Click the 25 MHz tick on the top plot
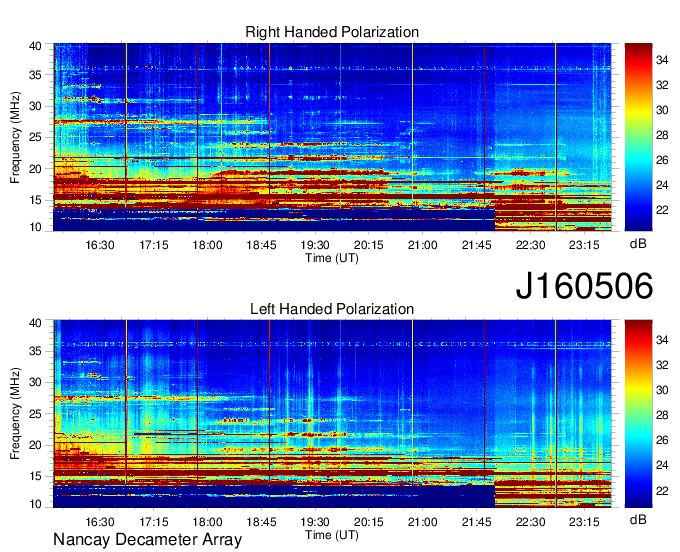Image resolution: width=680 pixels, height=552 pixels. click(x=35, y=138)
